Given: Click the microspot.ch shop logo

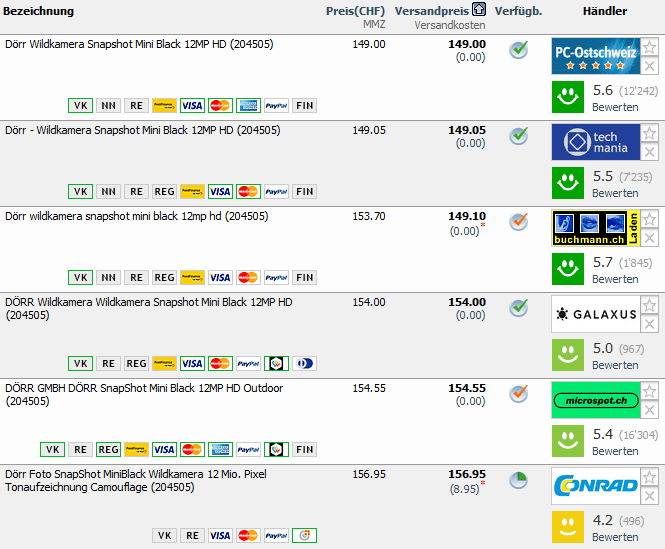Looking at the screenshot, I should click(595, 400).
